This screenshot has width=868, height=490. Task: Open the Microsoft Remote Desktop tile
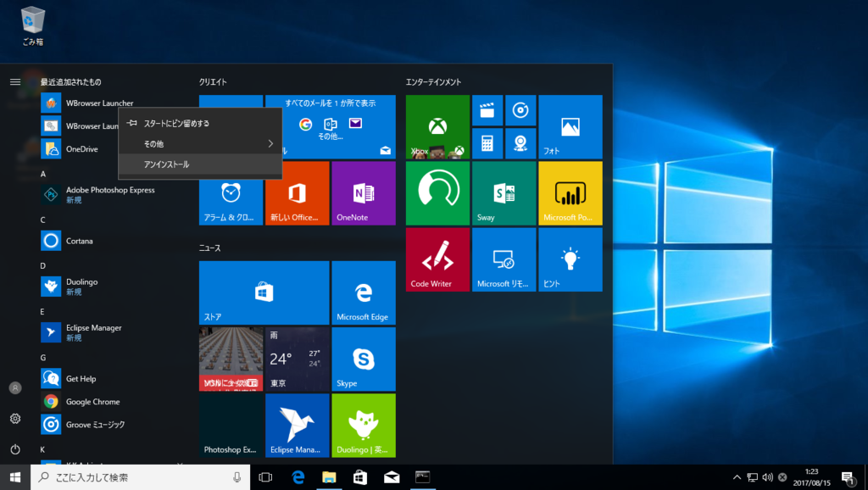(504, 259)
